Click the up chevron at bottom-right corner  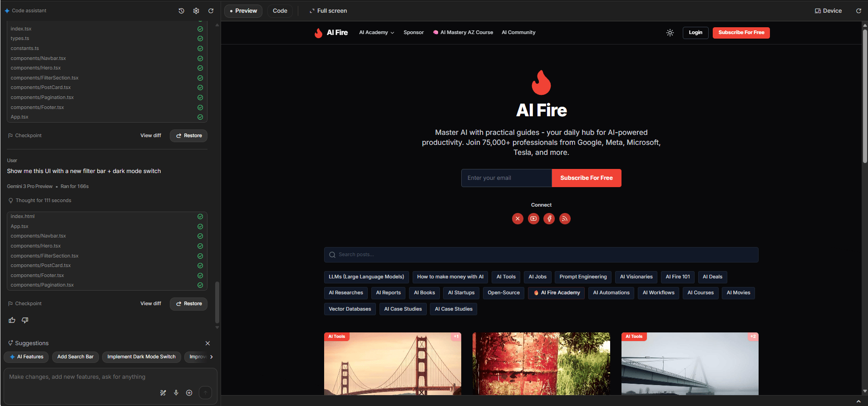point(858,401)
